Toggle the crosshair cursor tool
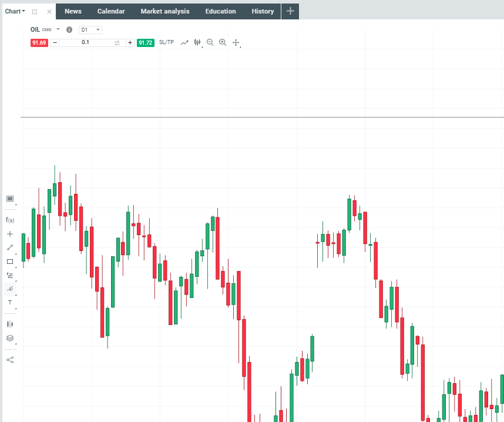Image resolution: width=504 pixels, height=422 pixels. pyautogui.click(x=236, y=42)
